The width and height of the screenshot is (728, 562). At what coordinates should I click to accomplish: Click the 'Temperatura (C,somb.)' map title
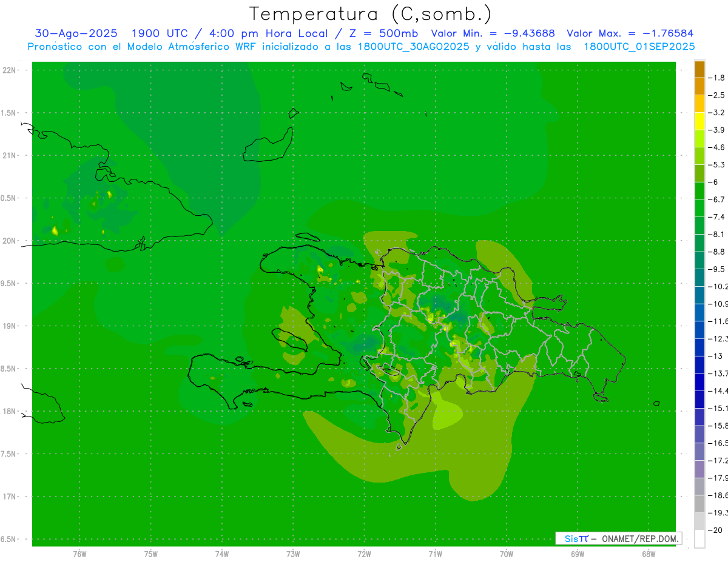370,14
